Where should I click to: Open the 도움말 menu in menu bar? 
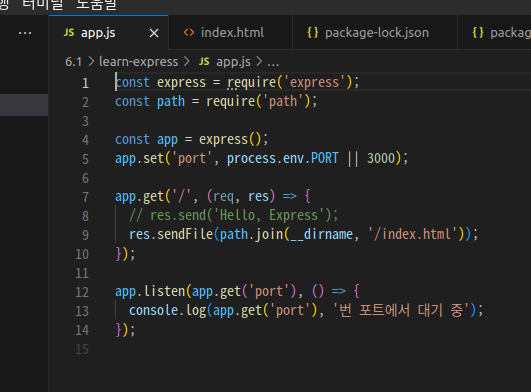(x=97, y=5)
